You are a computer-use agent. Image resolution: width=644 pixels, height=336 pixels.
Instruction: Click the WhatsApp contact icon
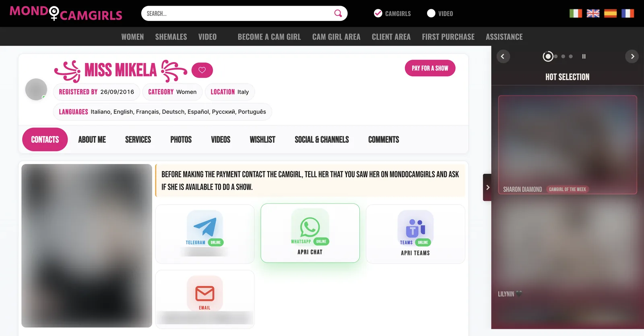[310, 227]
